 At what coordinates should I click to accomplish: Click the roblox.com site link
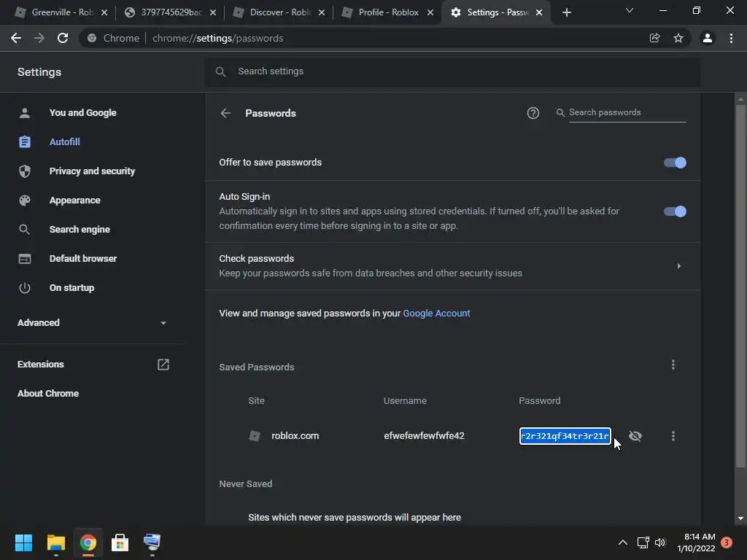(295, 436)
